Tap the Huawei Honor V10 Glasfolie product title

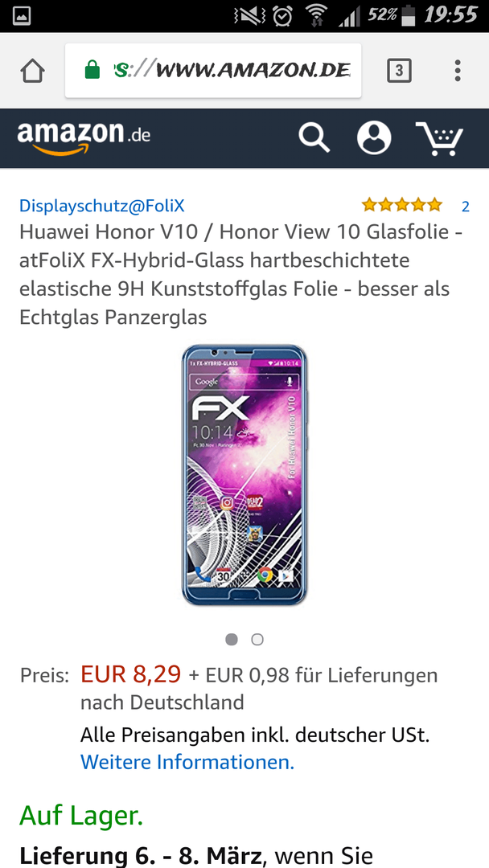click(x=241, y=275)
